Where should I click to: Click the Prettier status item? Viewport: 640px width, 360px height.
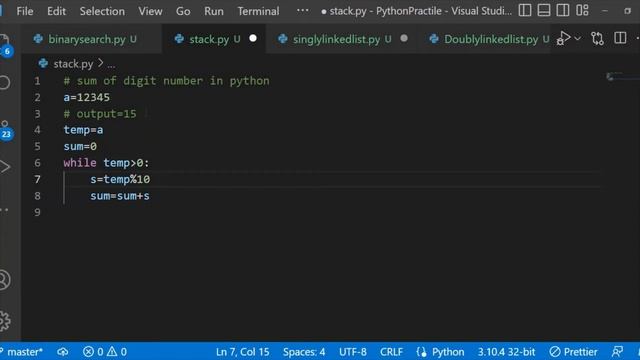click(573, 351)
